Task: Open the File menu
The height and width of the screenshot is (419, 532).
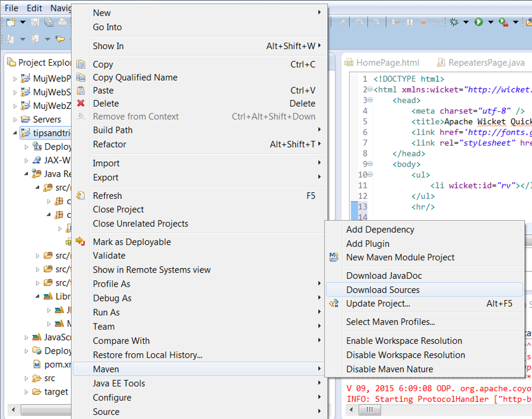Action: click(x=11, y=8)
